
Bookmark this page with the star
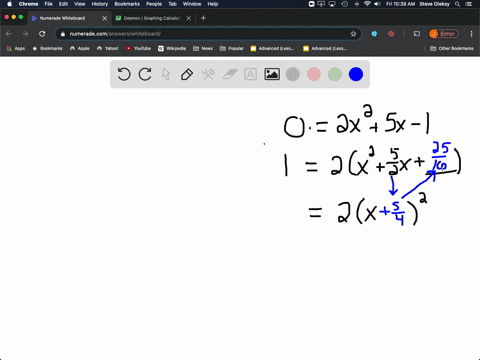click(x=353, y=34)
